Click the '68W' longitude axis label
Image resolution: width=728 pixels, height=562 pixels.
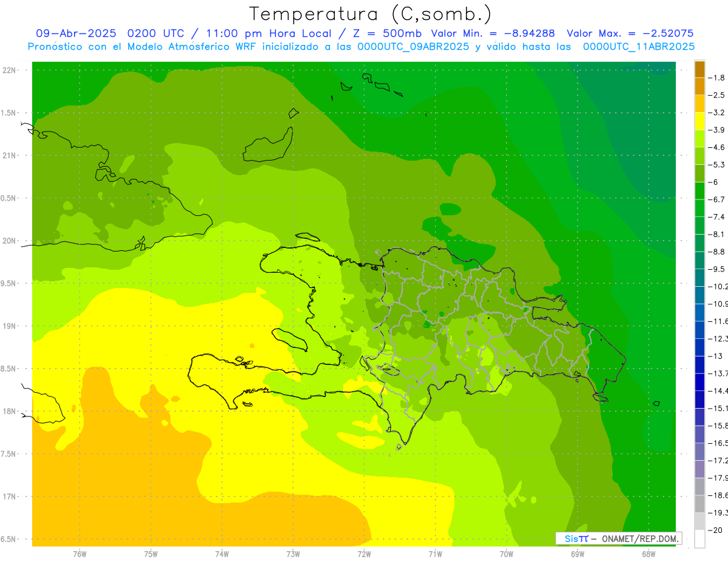pyautogui.click(x=649, y=554)
